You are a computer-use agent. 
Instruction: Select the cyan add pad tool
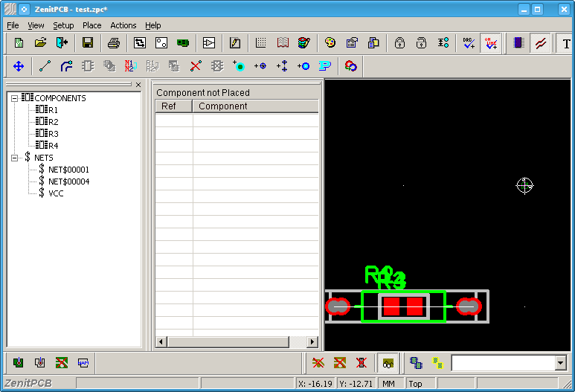(x=239, y=66)
